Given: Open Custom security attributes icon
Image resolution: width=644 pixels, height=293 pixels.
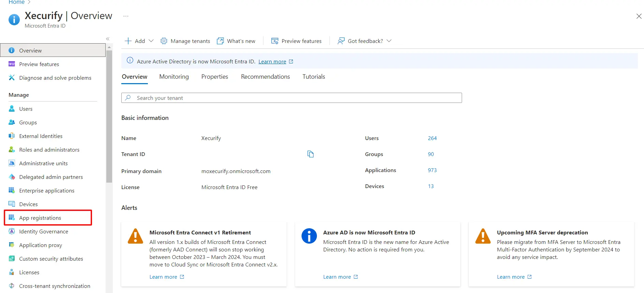Looking at the screenshot, I should pyautogui.click(x=12, y=259).
